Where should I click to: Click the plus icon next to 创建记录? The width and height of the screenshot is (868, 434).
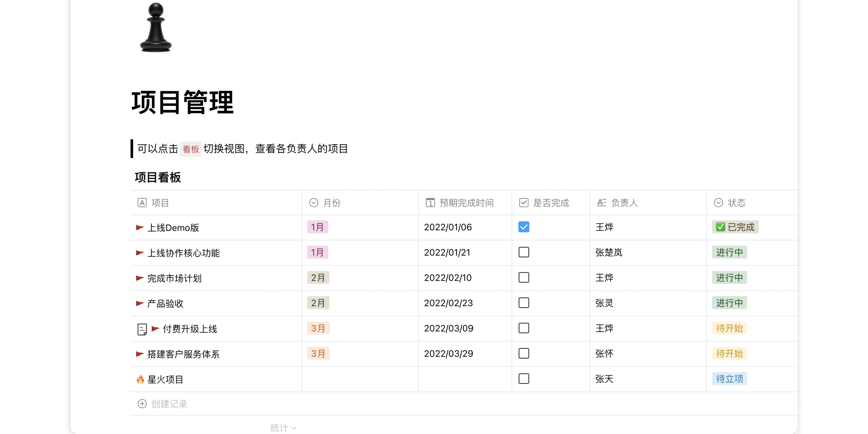142,404
